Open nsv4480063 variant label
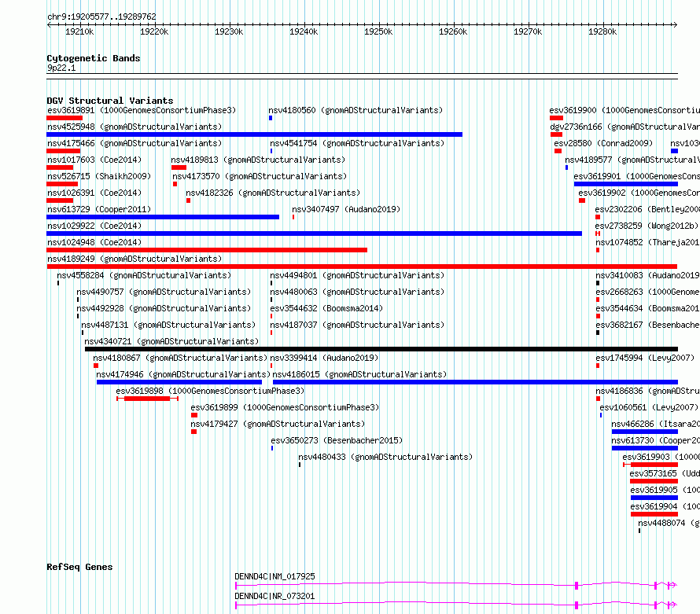700x614 pixels. pyautogui.click(x=357, y=292)
